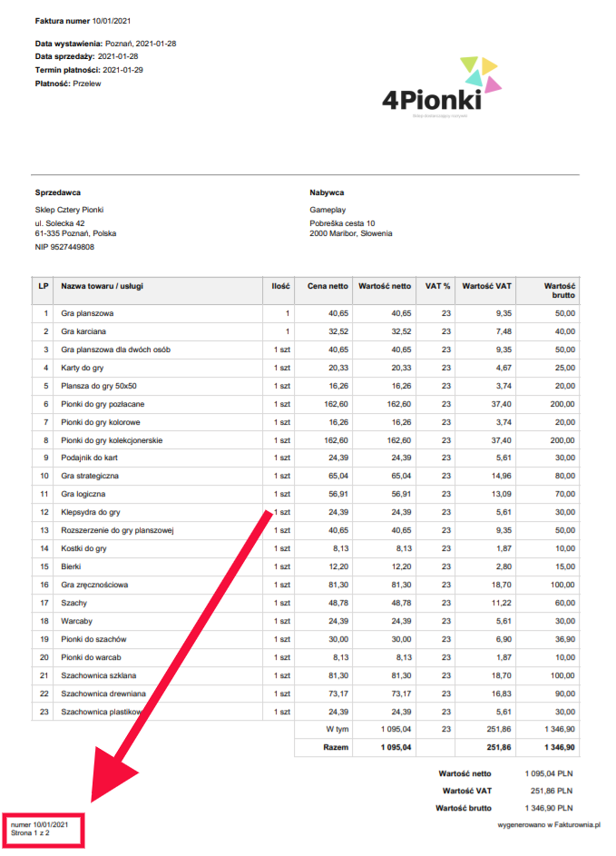Viewport: 616px width, 856px height.
Task: Click the 'Wartość brutto' summary amount 1 346,90 PLN
Action: tap(549, 807)
